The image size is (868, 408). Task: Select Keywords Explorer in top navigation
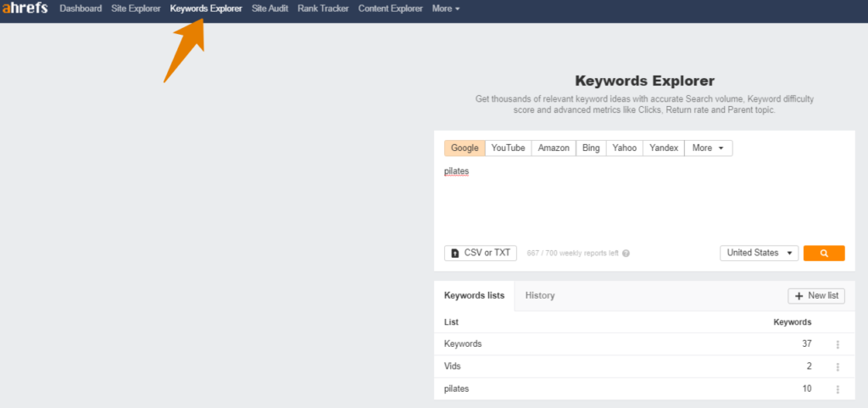click(206, 8)
